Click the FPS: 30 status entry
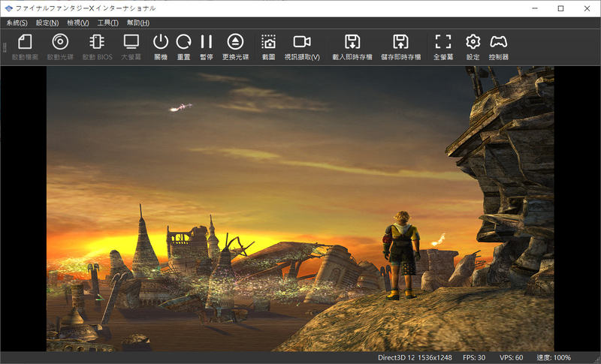The width and height of the screenshot is (601, 364). (x=474, y=357)
